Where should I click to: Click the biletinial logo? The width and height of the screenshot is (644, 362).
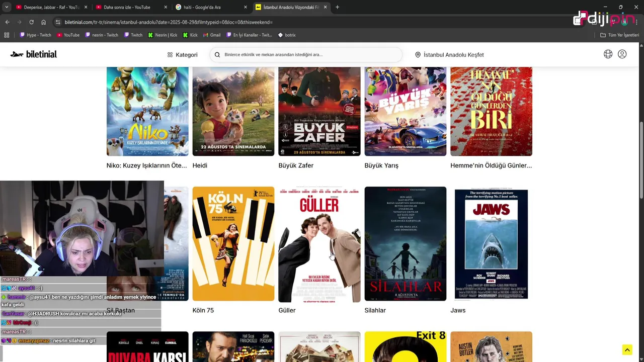[x=34, y=54]
